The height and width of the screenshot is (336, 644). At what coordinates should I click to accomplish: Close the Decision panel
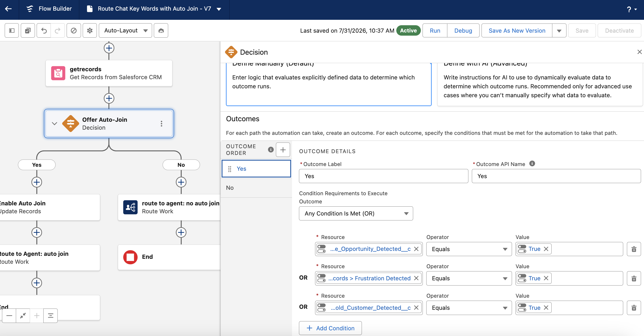[640, 52]
